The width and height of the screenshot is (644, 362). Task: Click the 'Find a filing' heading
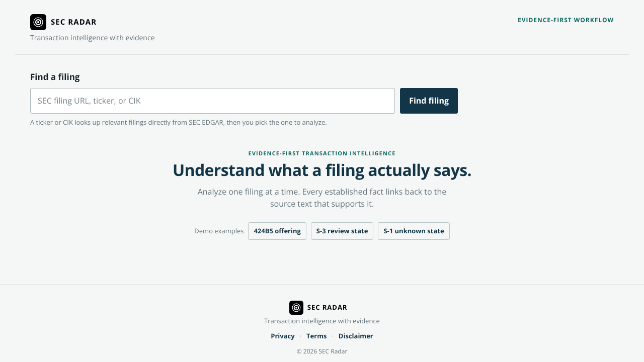point(55,77)
